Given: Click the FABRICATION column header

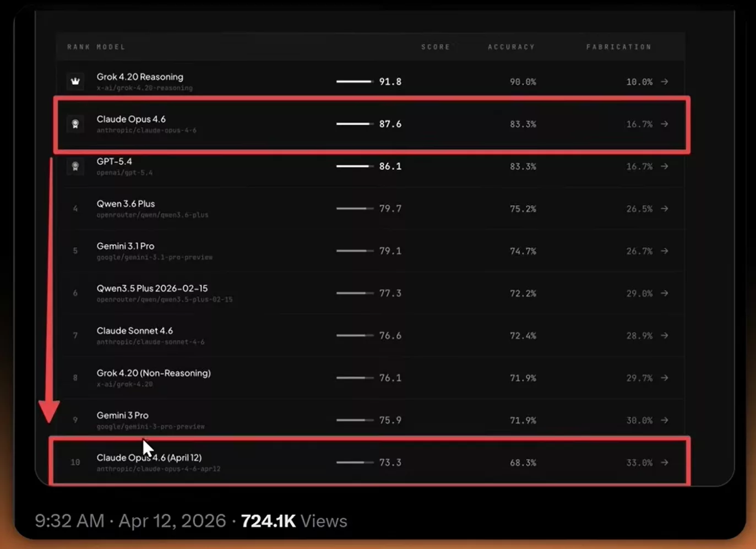Looking at the screenshot, I should click(618, 47).
